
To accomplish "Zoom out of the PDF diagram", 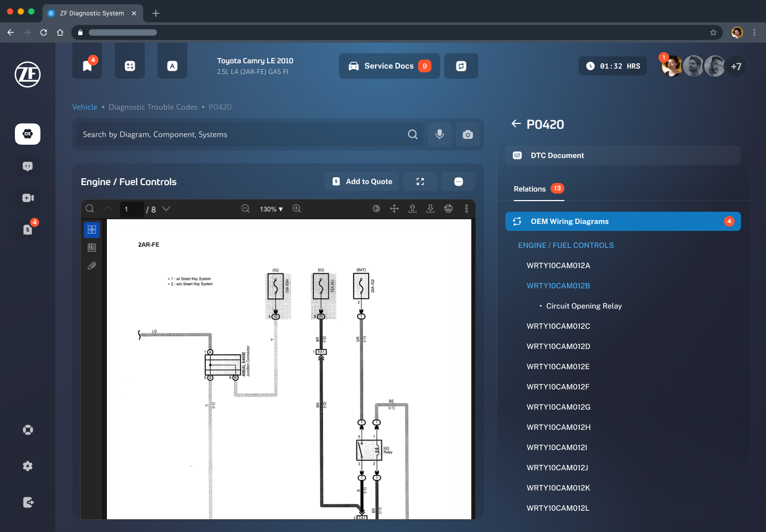I will click(245, 209).
